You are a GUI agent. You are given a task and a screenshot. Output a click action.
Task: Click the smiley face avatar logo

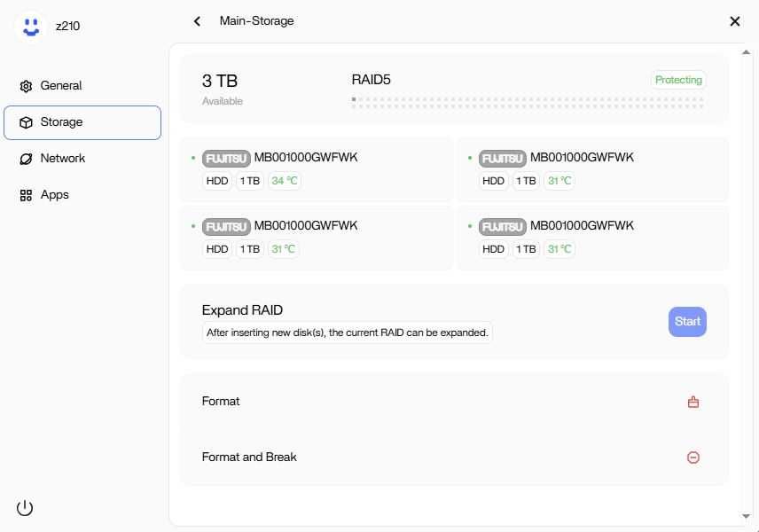coord(31,26)
